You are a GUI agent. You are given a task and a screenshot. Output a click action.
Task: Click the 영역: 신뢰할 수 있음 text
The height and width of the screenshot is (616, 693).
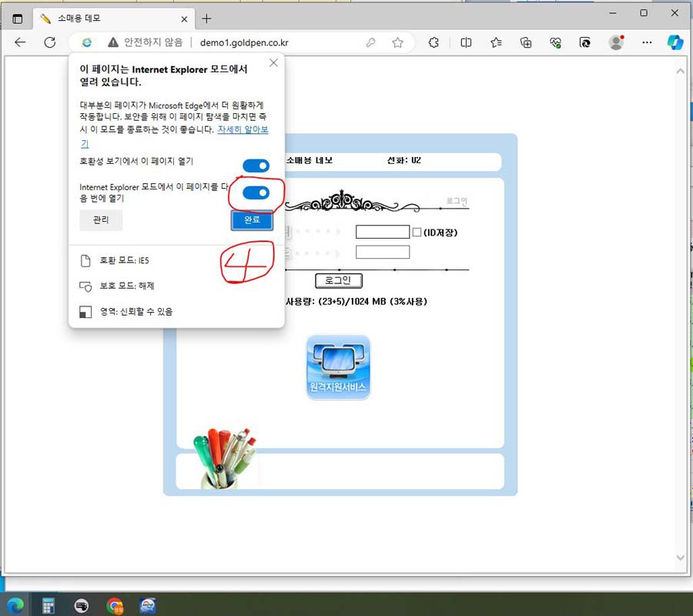pos(136,311)
